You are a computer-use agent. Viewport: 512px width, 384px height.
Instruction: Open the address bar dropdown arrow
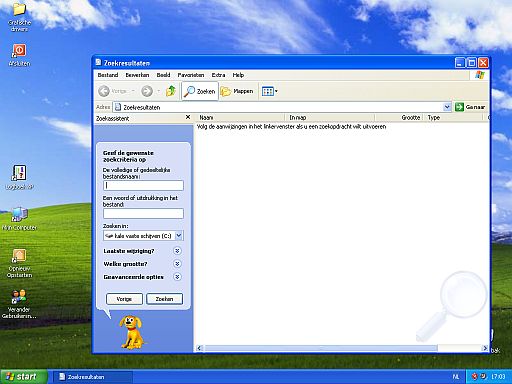point(447,107)
